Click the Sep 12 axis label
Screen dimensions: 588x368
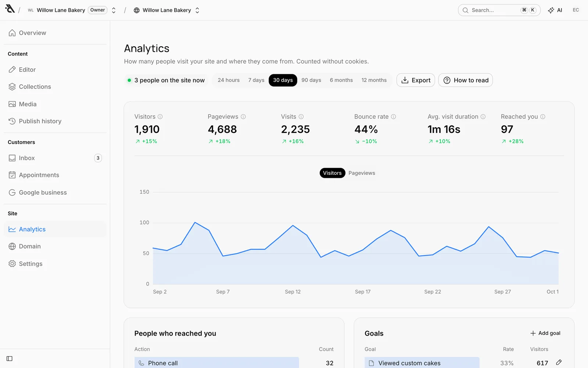coord(293,292)
